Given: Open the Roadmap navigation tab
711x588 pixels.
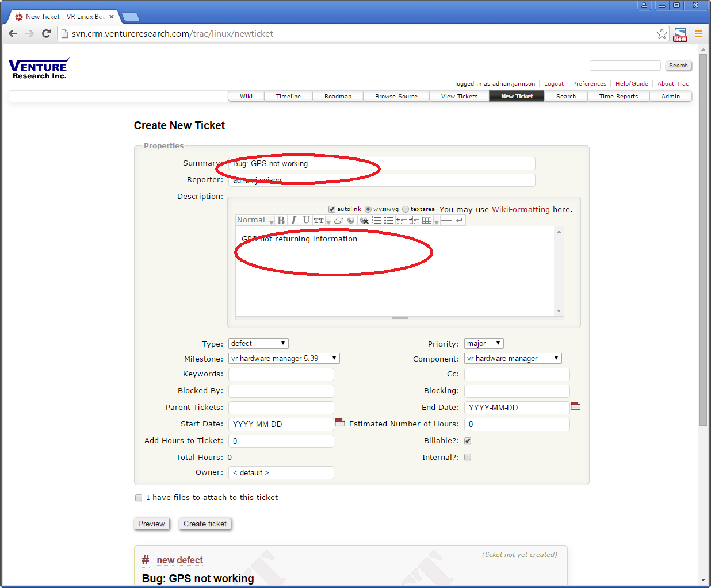Looking at the screenshot, I should pyautogui.click(x=338, y=97).
